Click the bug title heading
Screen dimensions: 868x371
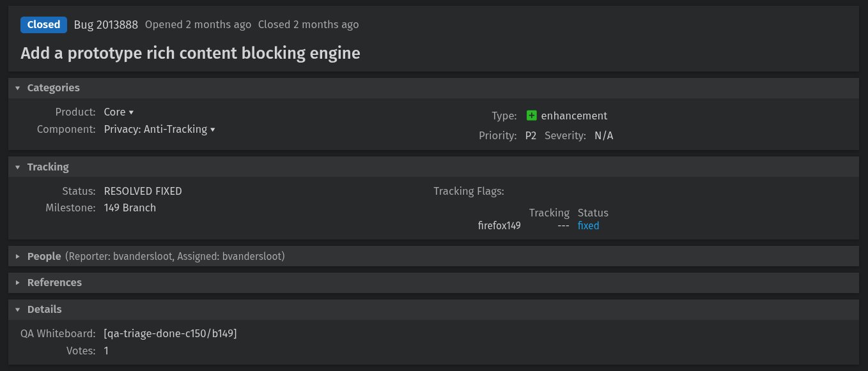[189, 53]
